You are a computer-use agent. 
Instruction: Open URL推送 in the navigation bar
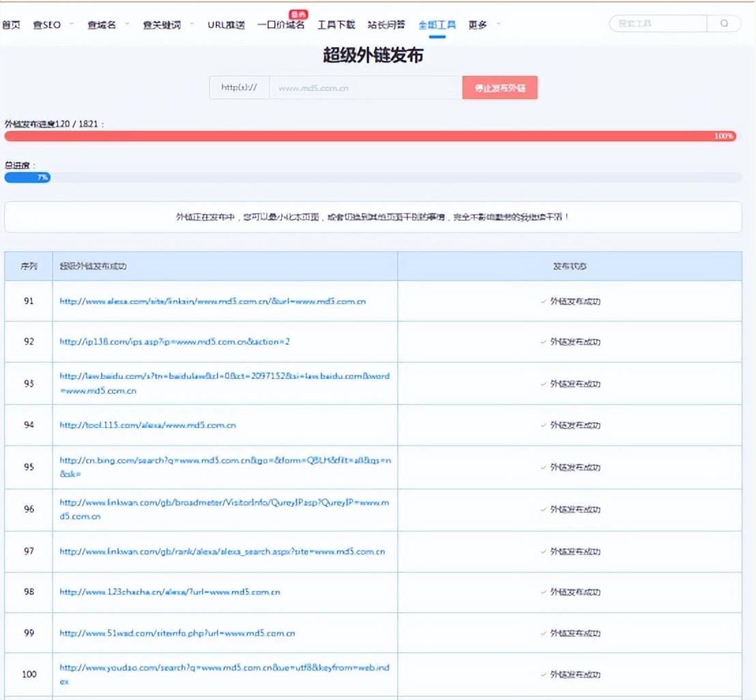(226, 25)
